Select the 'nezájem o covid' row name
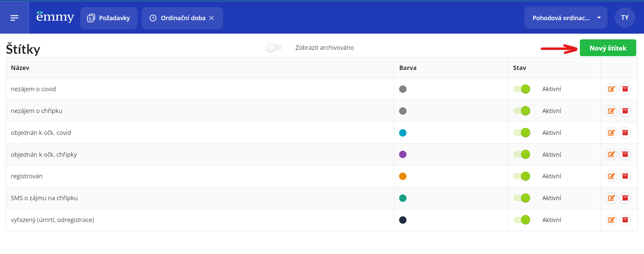This screenshot has width=644, height=254. pyautogui.click(x=33, y=89)
